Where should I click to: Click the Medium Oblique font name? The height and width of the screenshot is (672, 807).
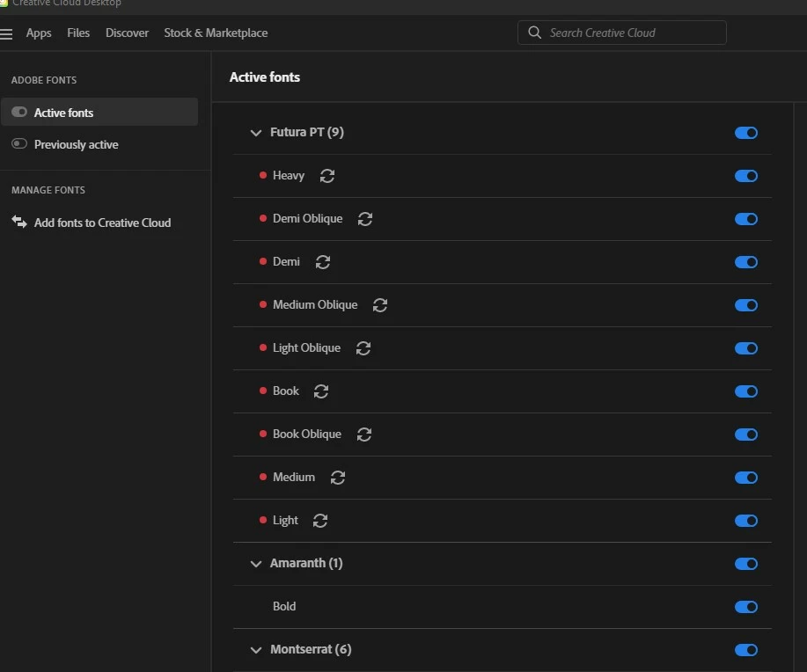point(315,304)
